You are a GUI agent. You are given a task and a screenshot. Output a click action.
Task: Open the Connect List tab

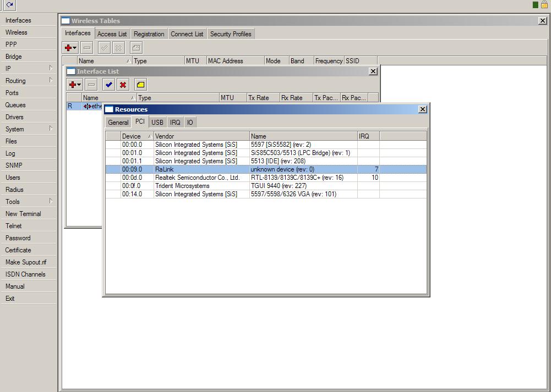click(x=187, y=34)
